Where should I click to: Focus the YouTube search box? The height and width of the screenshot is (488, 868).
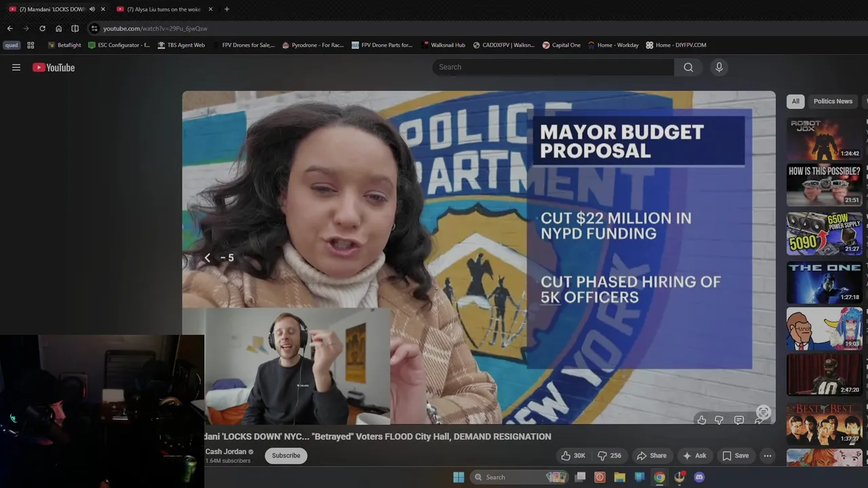click(553, 67)
